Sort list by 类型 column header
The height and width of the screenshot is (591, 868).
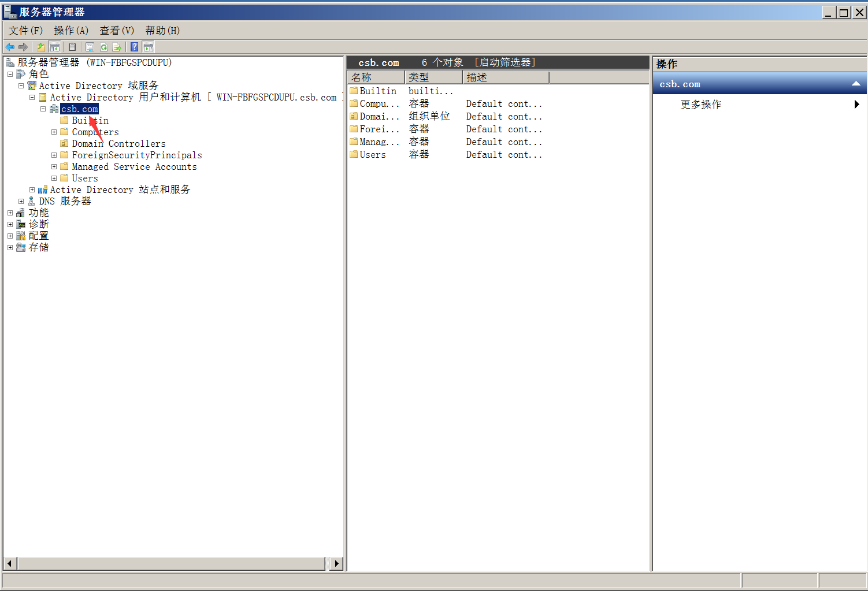pyautogui.click(x=433, y=77)
